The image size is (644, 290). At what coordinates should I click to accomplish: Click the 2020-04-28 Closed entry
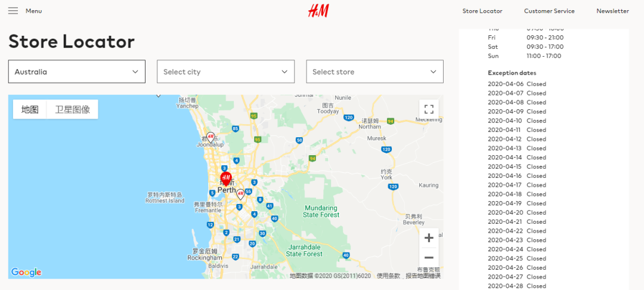pyautogui.click(x=516, y=286)
